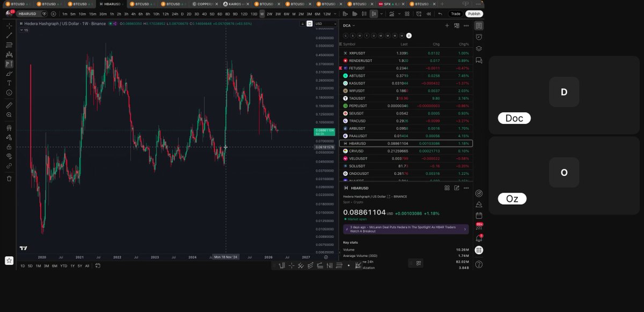
Task: Open the layout setup grid icon
Action: click(x=407, y=14)
